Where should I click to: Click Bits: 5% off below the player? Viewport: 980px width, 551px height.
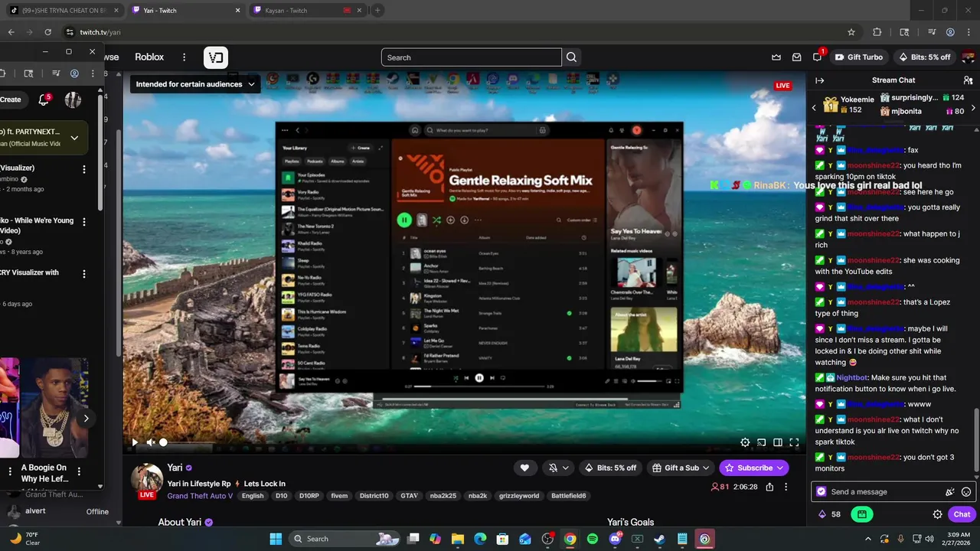611,468
